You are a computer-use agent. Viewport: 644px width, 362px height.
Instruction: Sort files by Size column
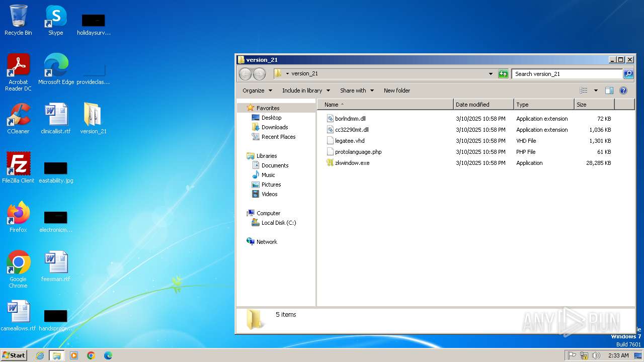[x=594, y=105]
